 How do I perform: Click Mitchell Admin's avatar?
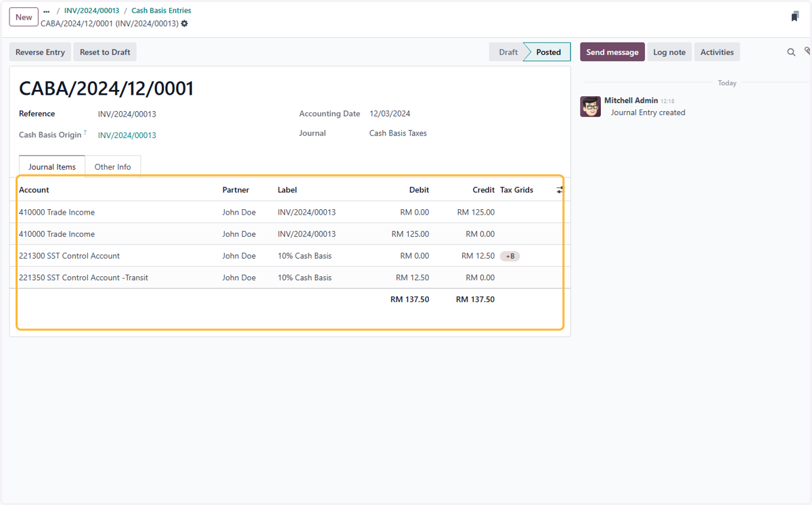coord(591,106)
